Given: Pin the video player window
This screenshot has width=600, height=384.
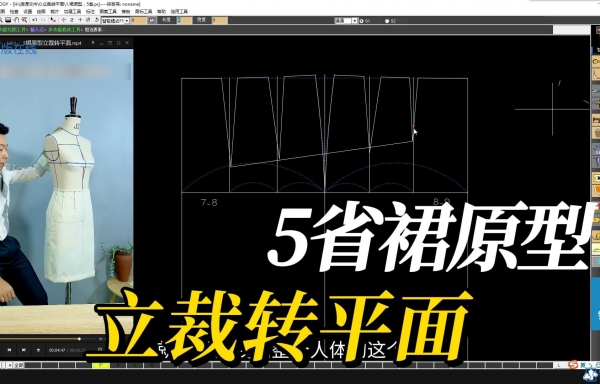Looking at the screenshot, I should coord(93,43).
